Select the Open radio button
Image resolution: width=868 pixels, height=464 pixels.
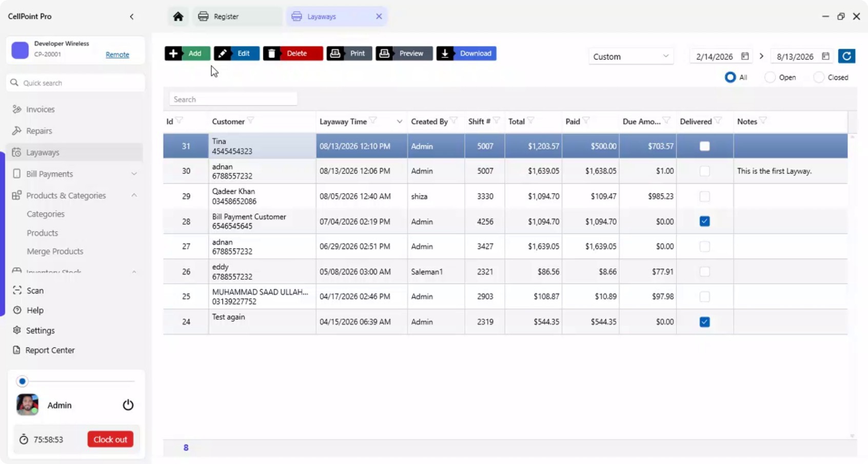[770, 78]
